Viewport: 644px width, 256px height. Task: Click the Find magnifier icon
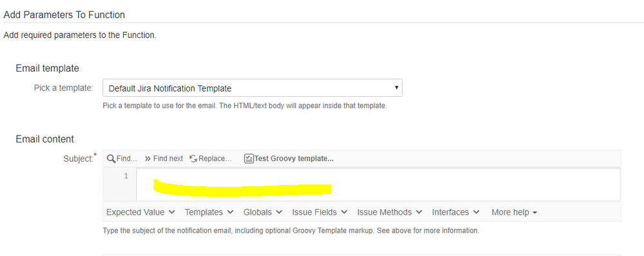click(111, 159)
